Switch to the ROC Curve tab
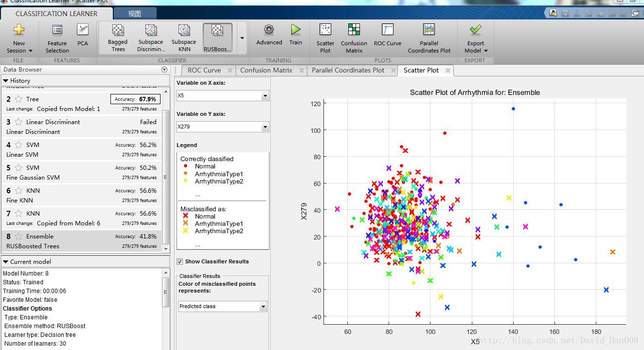Image resolution: width=644 pixels, height=350 pixels. coord(204,70)
